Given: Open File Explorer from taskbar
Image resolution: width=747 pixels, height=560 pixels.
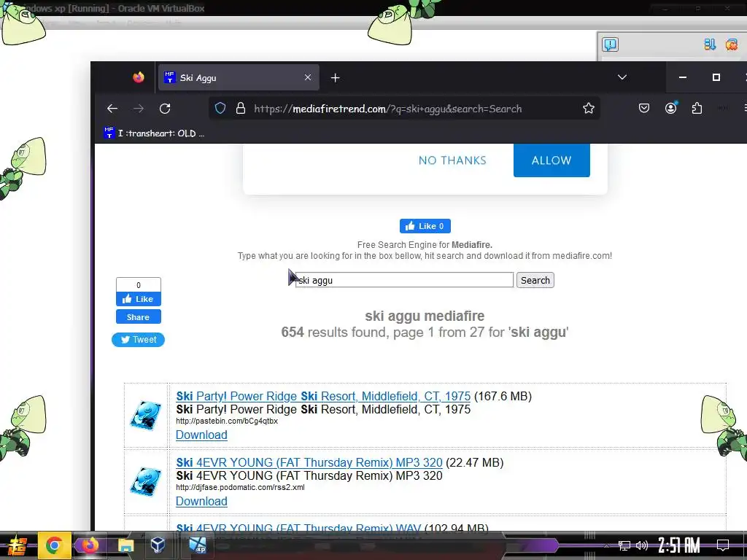Looking at the screenshot, I should [125, 545].
